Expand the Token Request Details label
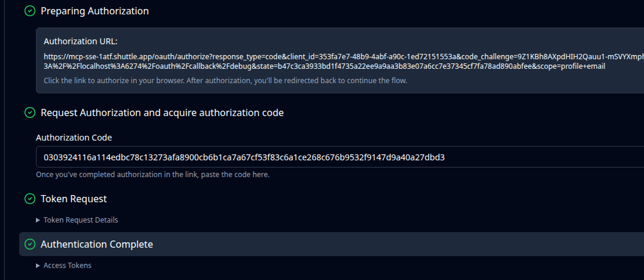Image resolution: width=644 pixels, height=280 pixels. (81, 220)
